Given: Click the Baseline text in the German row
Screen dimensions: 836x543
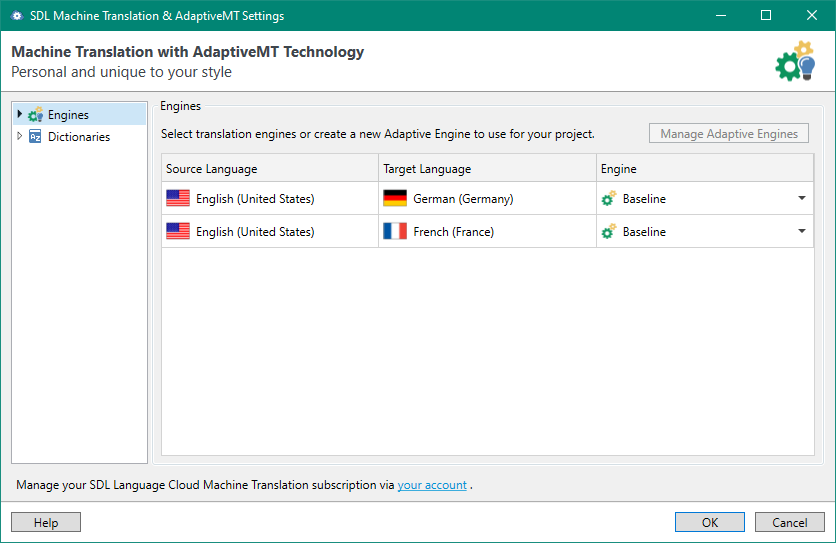Looking at the screenshot, I should click(x=644, y=198).
